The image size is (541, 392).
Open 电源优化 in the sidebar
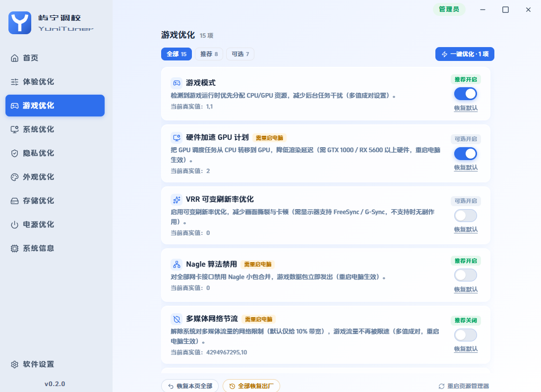(x=55, y=224)
